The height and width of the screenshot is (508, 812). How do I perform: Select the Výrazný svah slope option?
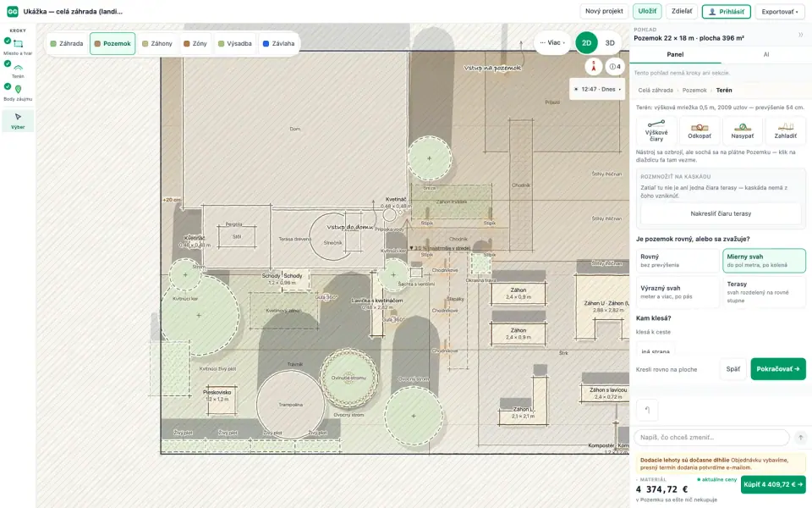point(678,292)
